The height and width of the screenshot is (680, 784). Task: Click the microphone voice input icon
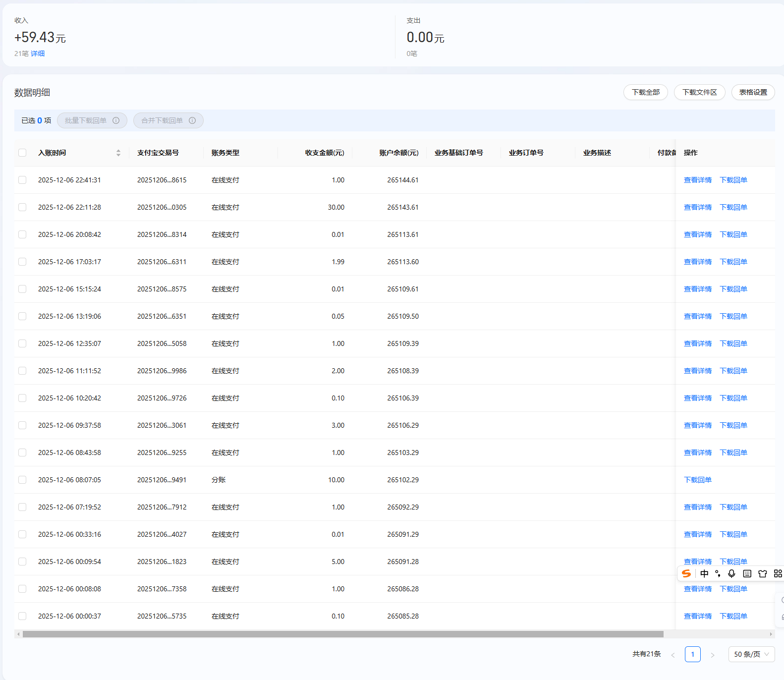[x=731, y=573]
